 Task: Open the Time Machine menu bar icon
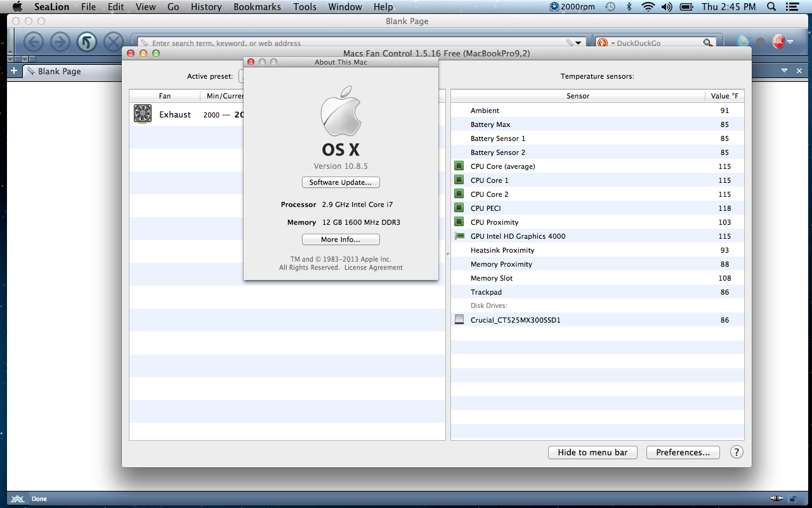pos(610,7)
